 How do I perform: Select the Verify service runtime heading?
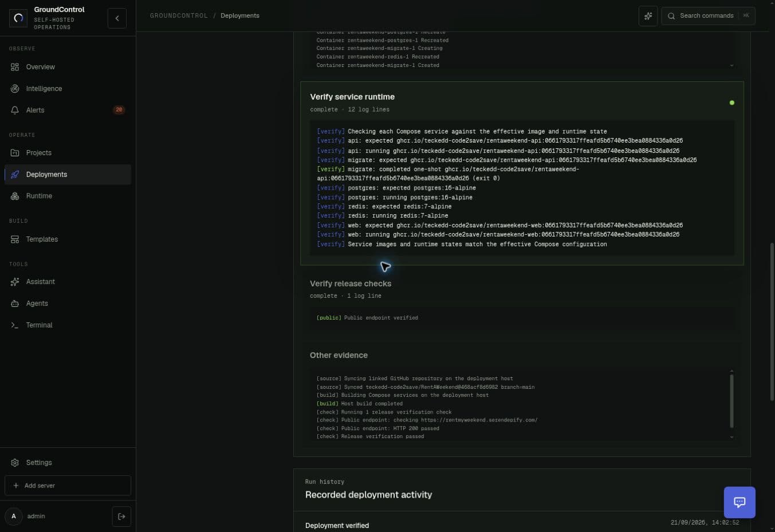352,97
